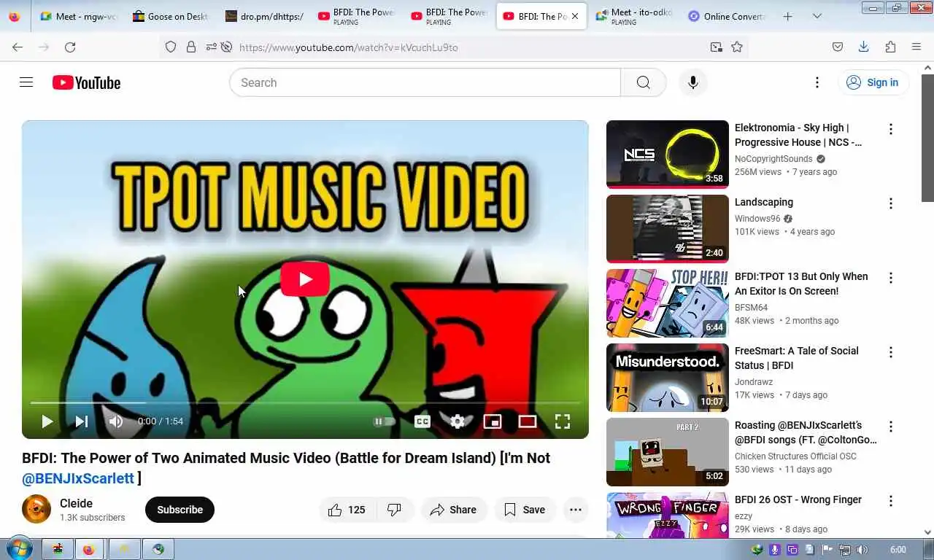Start voice search with the microphone

tap(692, 82)
